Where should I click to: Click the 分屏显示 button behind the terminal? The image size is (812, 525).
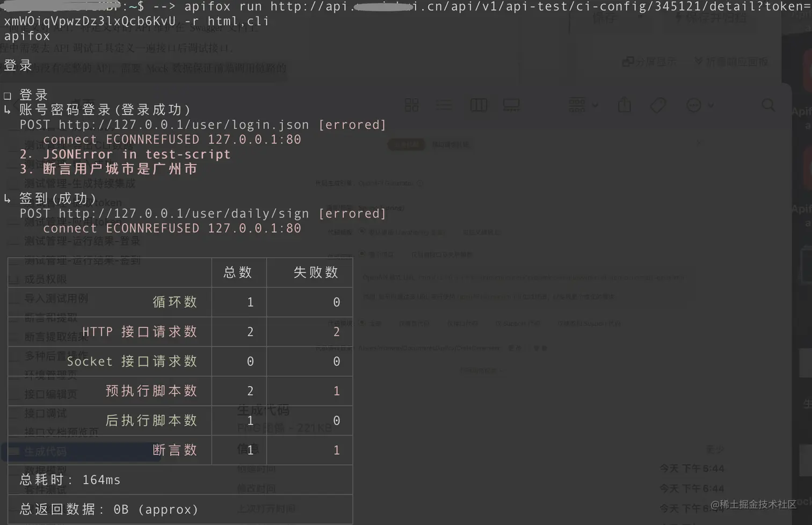[649, 62]
